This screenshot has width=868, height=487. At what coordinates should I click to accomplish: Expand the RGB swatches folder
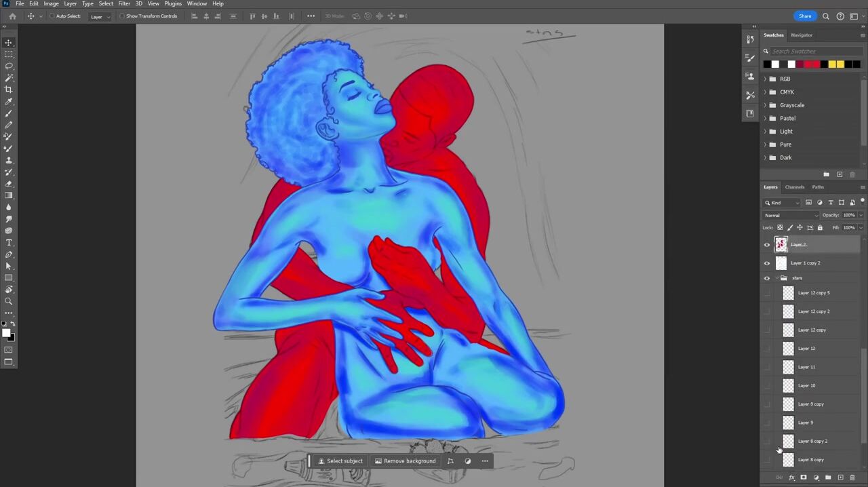click(766, 79)
